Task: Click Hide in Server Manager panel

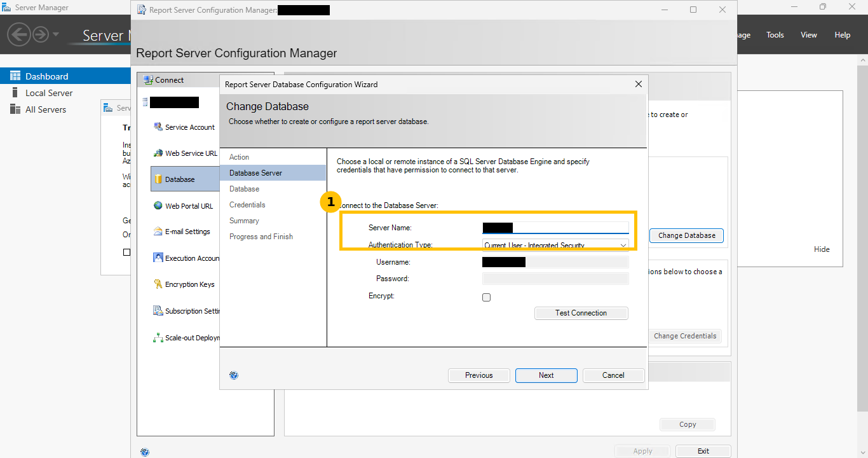Action: pos(822,249)
